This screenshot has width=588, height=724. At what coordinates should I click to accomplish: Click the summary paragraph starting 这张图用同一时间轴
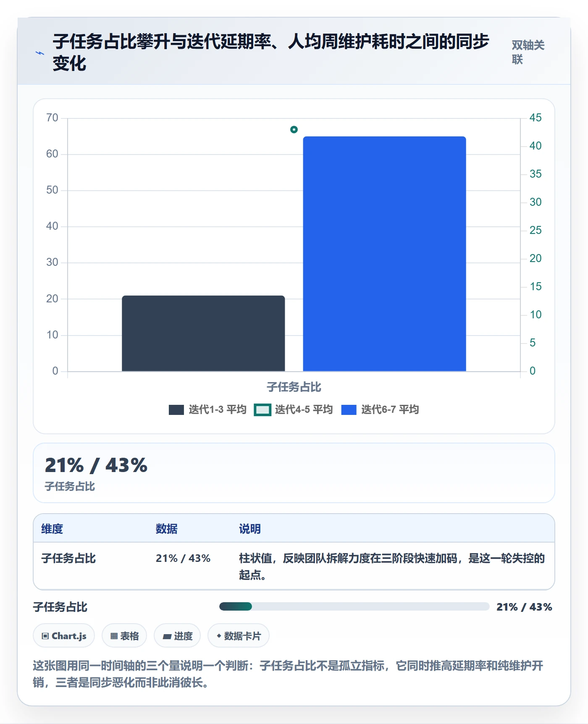pyautogui.click(x=288, y=674)
